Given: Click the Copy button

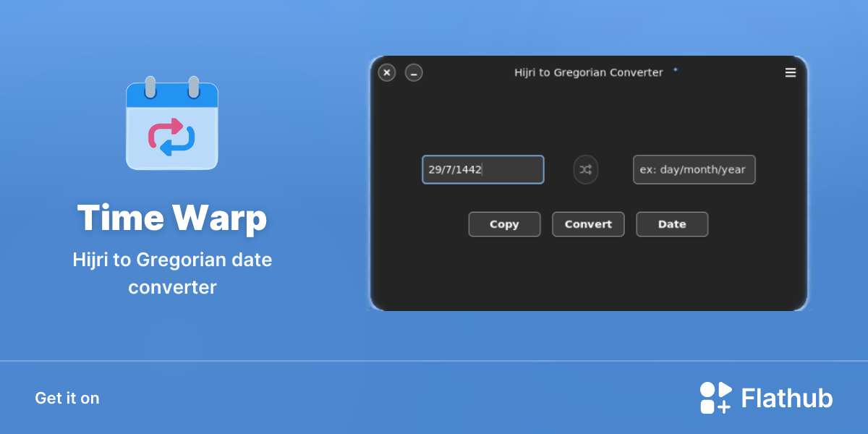Looking at the screenshot, I should (504, 224).
